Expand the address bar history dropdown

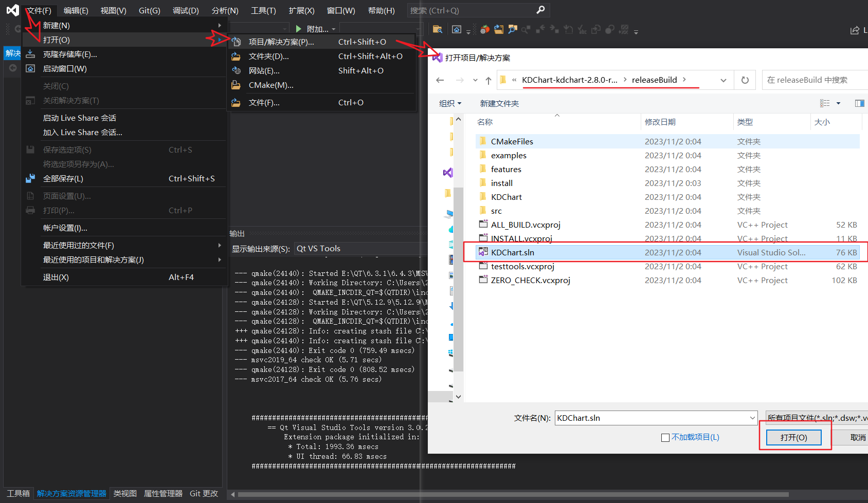coord(724,80)
